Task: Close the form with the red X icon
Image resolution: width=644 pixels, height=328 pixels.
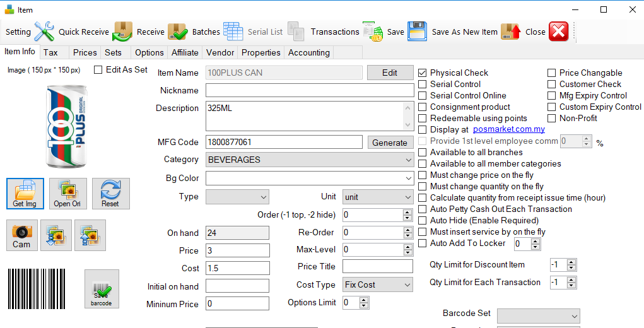Action: (559, 32)
